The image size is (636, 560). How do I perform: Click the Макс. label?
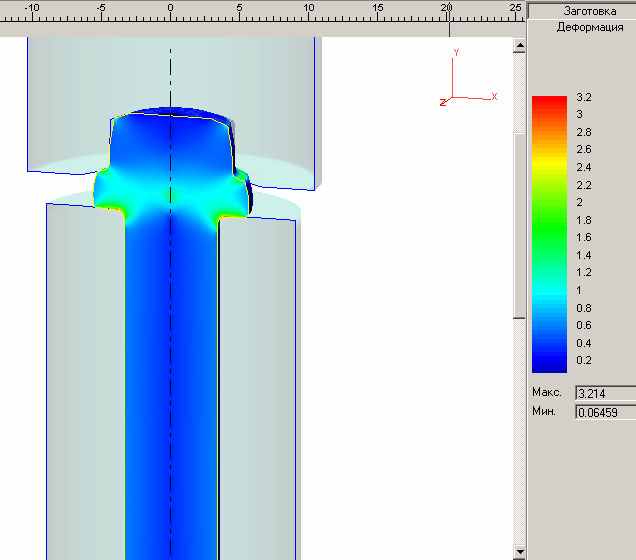[547, 392]
